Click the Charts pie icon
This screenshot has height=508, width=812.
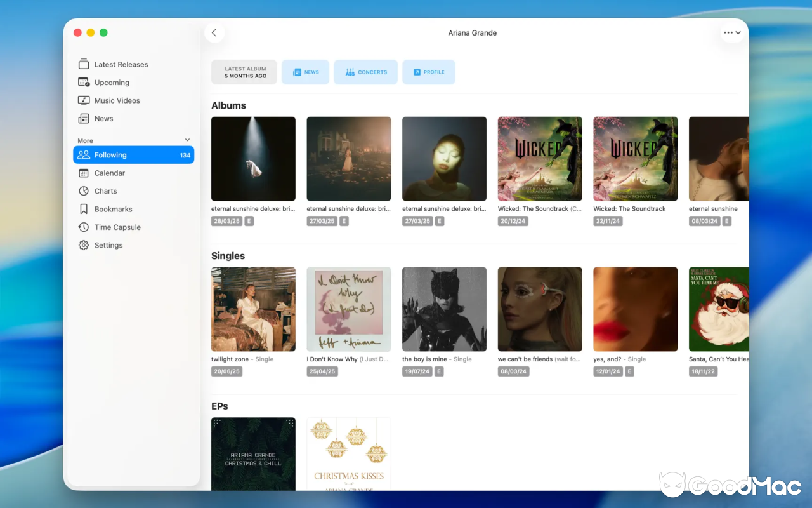[x=84, y=191]
